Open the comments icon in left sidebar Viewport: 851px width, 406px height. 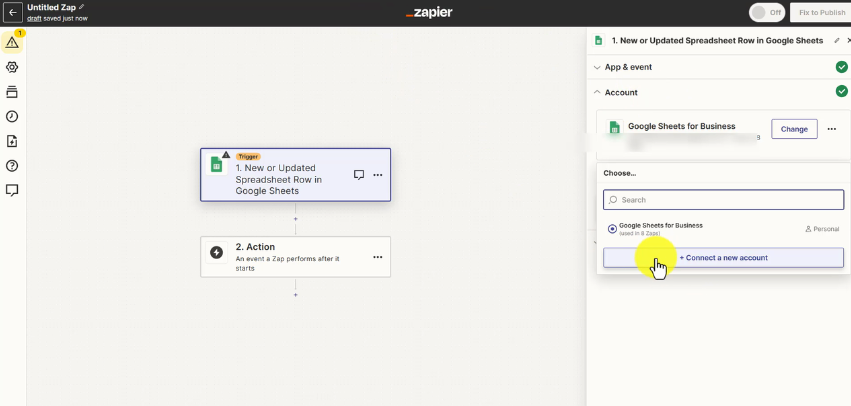coord(12,190)
